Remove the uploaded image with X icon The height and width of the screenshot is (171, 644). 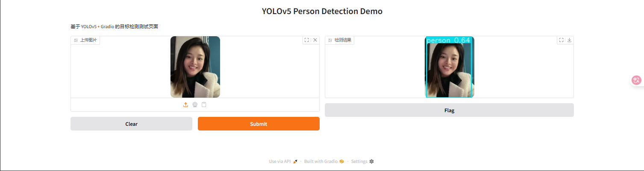(315, 40)
